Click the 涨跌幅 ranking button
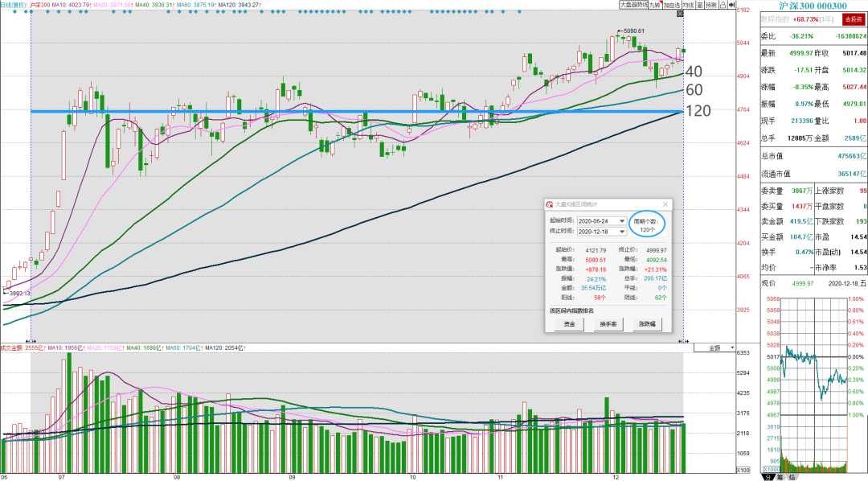The width and height of the screenshot is (868, 481). coord(646,323)
